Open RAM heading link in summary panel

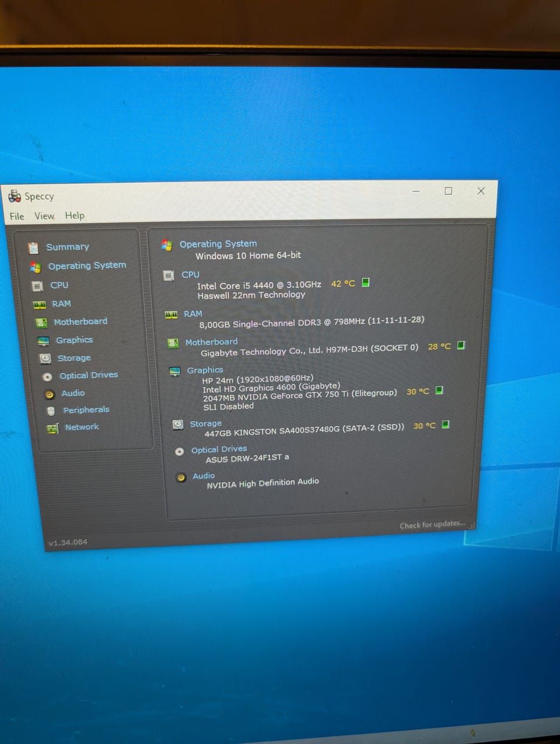193,314
